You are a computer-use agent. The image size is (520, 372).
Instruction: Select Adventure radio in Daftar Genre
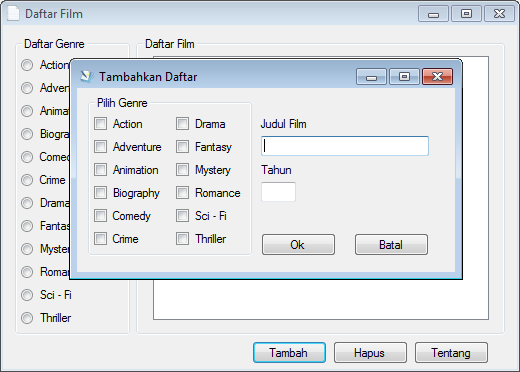click(x=27, y=88)
